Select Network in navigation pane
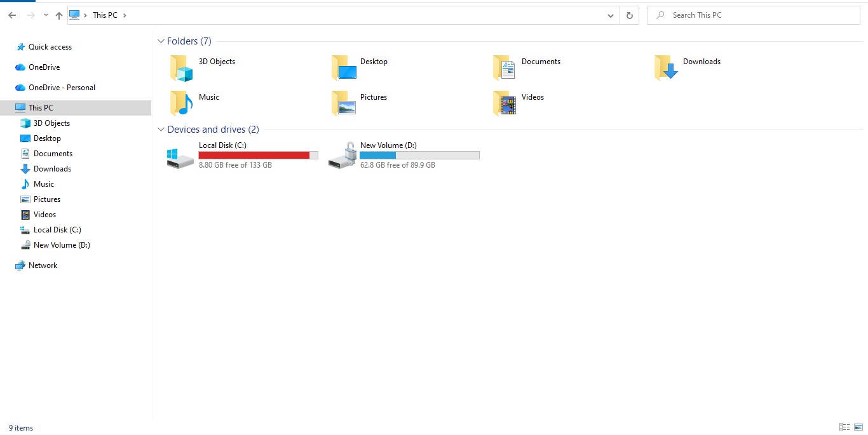The image size is (868, 435). click(43, 265)
